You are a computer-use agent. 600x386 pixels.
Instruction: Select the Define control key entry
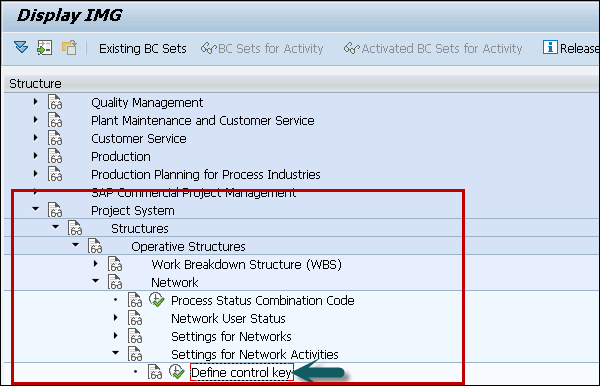tap(241, 372)
